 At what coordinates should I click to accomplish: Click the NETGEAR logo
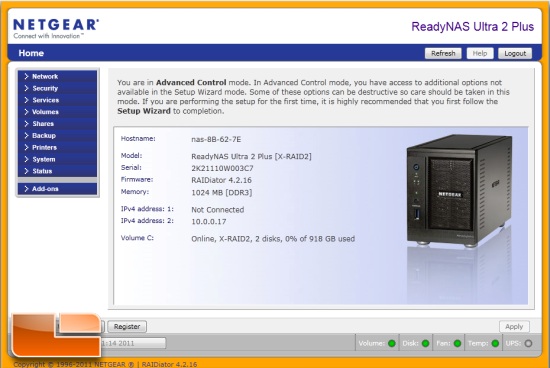point(56,28)
